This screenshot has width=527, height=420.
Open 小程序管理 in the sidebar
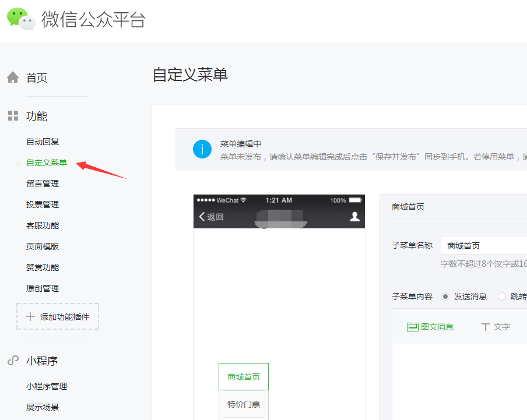click(x=47, y=386)
